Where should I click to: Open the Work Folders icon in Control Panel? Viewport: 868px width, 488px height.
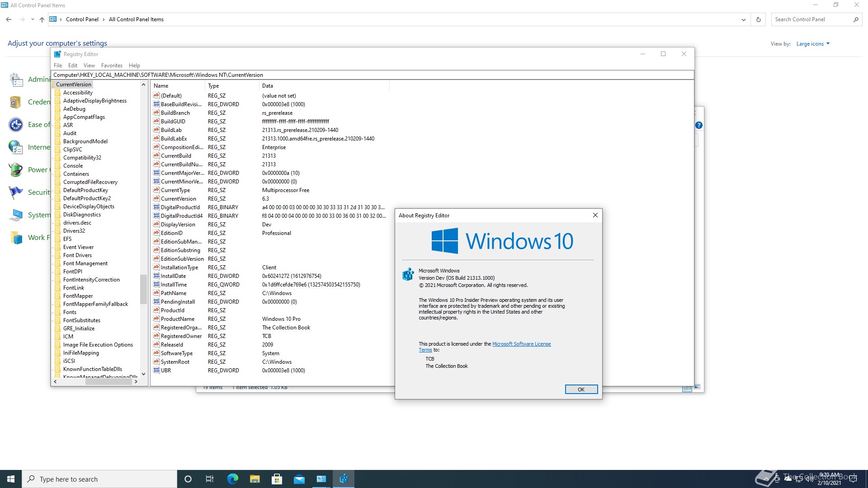point(16,238)
